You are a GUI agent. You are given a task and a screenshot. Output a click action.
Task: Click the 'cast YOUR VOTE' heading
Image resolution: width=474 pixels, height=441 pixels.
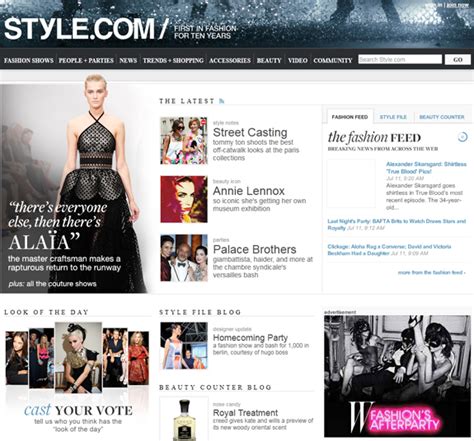pyautogui.click(x=78, y=410)
